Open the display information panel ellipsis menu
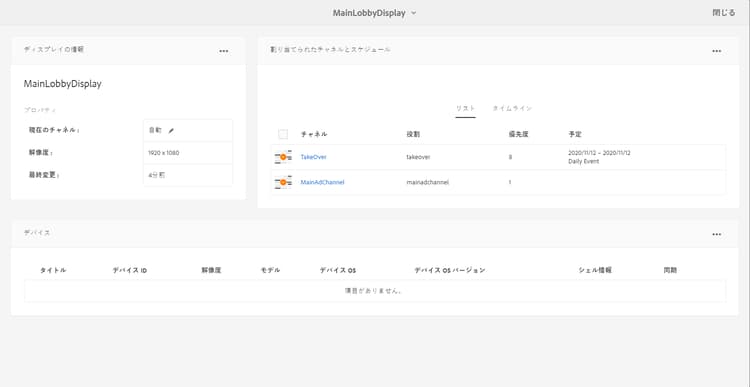The image size is (750, 387). tap(223, 51)
